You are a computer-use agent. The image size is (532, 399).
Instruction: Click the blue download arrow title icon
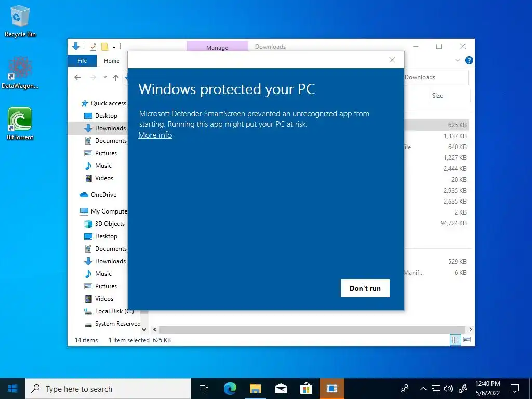76,46
